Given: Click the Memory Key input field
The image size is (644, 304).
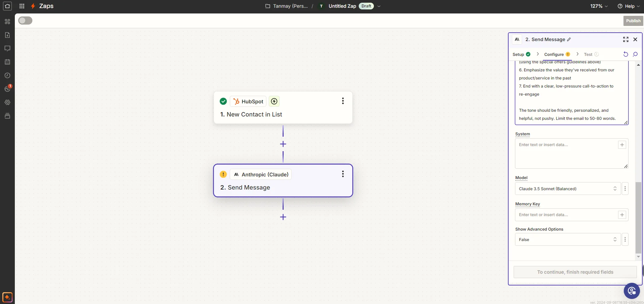Looking at the screenshot, I should pos(572,215).
